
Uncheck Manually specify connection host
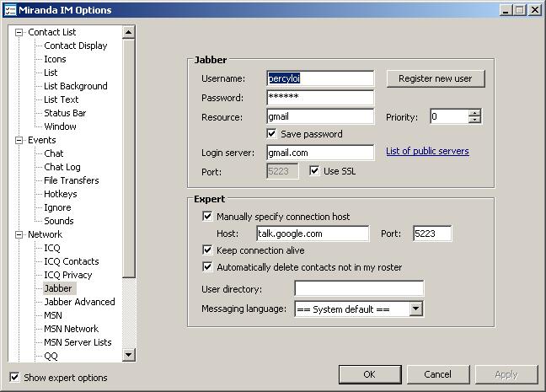coord(207,217)
